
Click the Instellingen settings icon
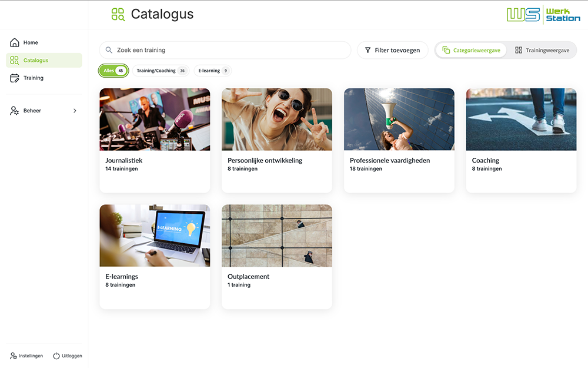coord(13,356)
